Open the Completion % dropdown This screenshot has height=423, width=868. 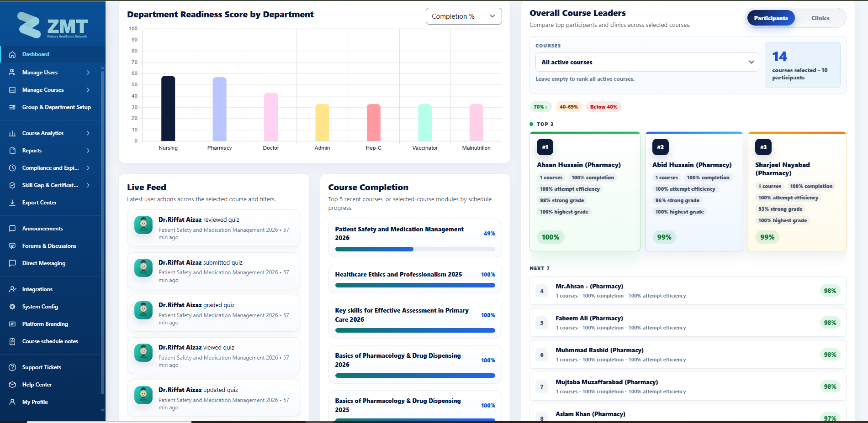464,16
